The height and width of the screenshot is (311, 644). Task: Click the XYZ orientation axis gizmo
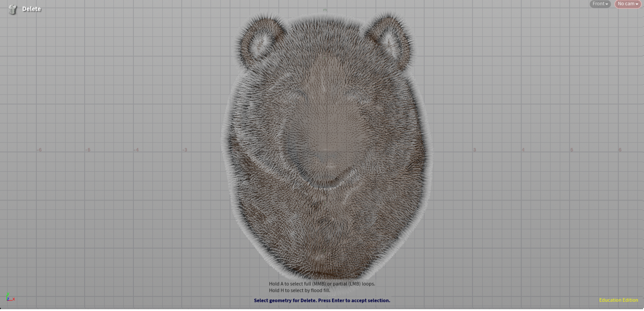click(x=10, y=297)
